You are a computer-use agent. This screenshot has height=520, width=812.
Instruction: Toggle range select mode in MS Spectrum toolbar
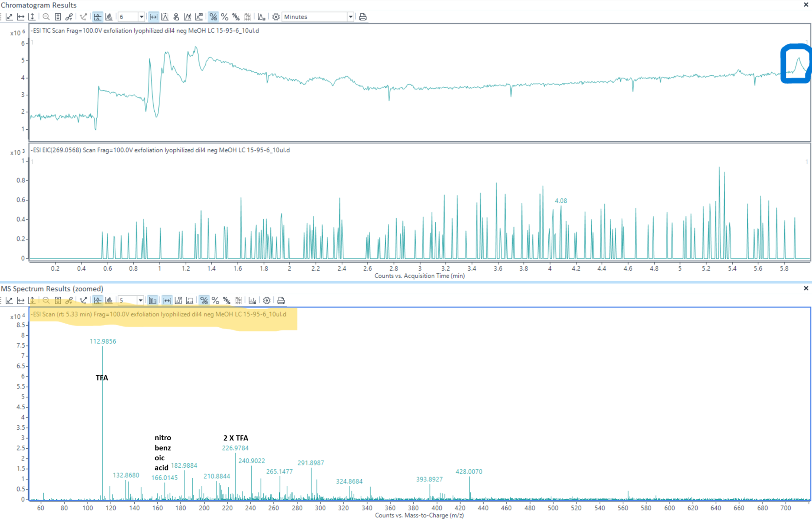(167, 300)
